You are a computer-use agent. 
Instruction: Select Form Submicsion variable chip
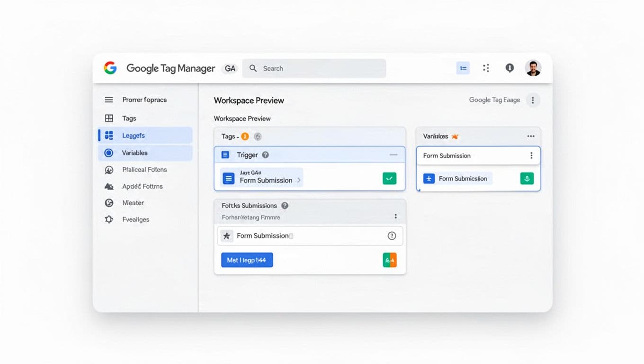457,179
